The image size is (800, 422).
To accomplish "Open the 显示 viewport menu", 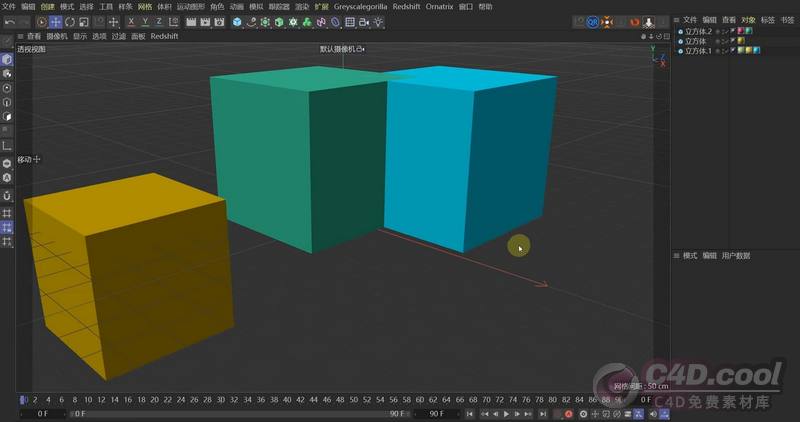I will 80,36.
